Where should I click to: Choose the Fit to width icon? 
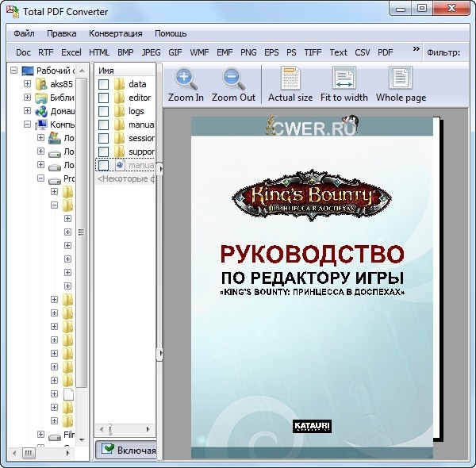pos(344,79)
